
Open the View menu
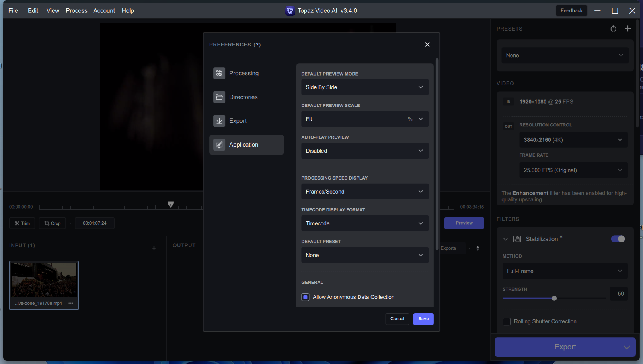pos(53,11)
